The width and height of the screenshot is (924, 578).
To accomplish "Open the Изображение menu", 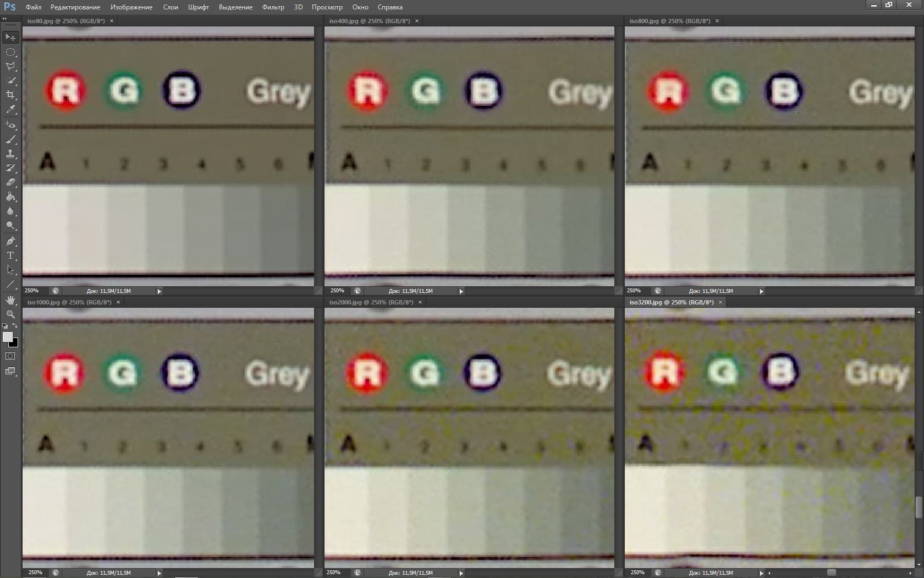I will point(131,7).
